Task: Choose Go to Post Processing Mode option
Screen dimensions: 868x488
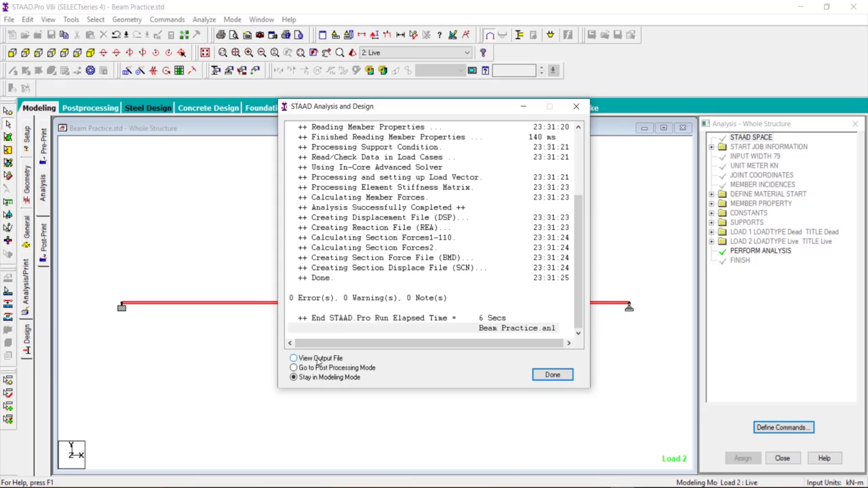Action: click(294, 367)
